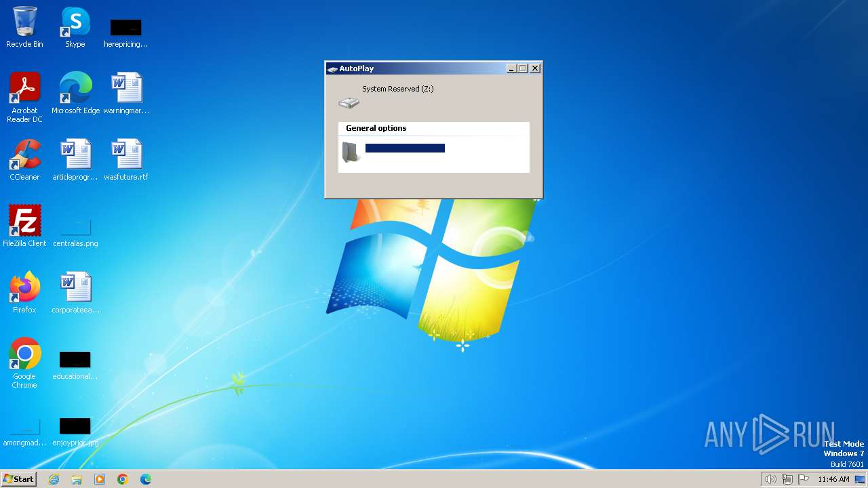The width and height of the screenshot is (868, 488).
Task: Launch Microsoft Edge desktop shortcut
Action: click(75, 94)
